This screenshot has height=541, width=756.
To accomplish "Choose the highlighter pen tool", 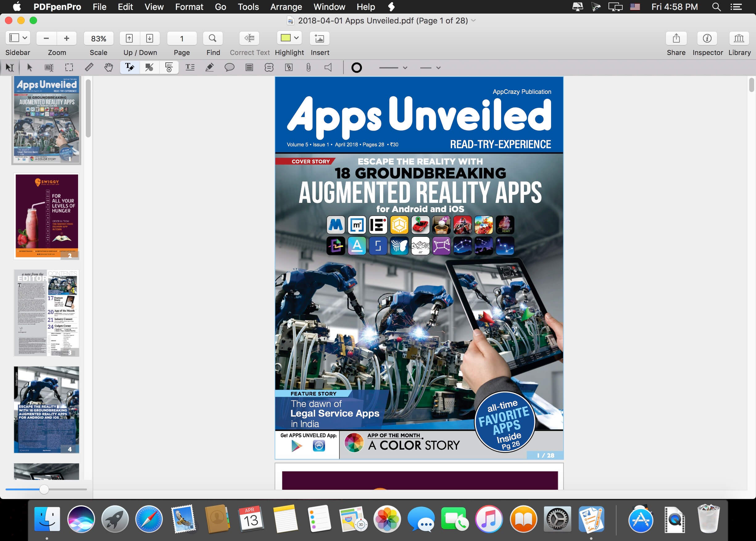I will click(210, 68).
